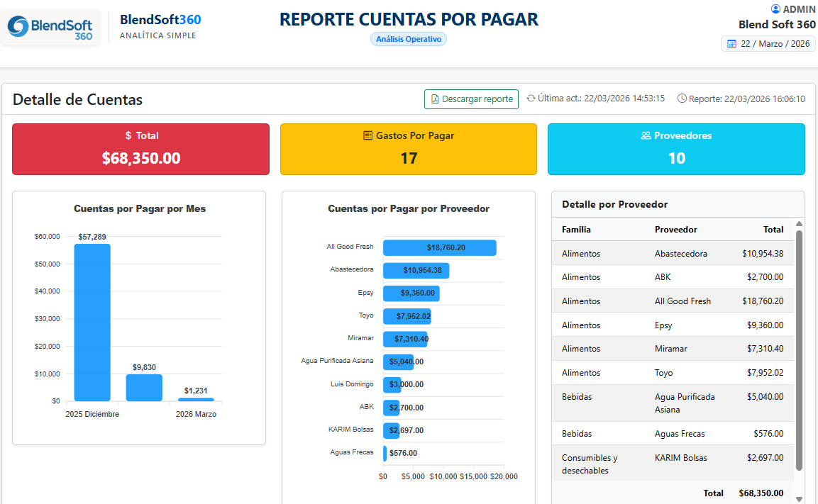This screenshot has height=504, width=818.
Task: Click the calendar icon beside date
Action: click(731, 44)
